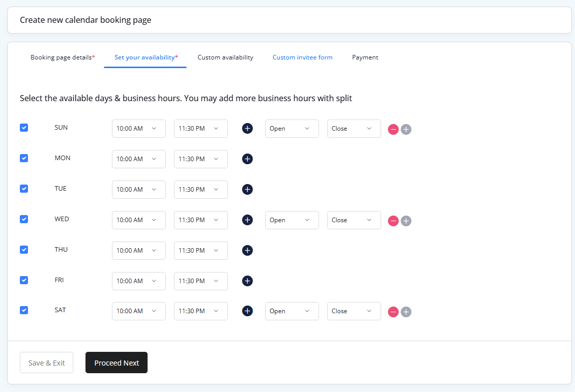
Task: Add split hours for Monday
Action: pos(247,159)
